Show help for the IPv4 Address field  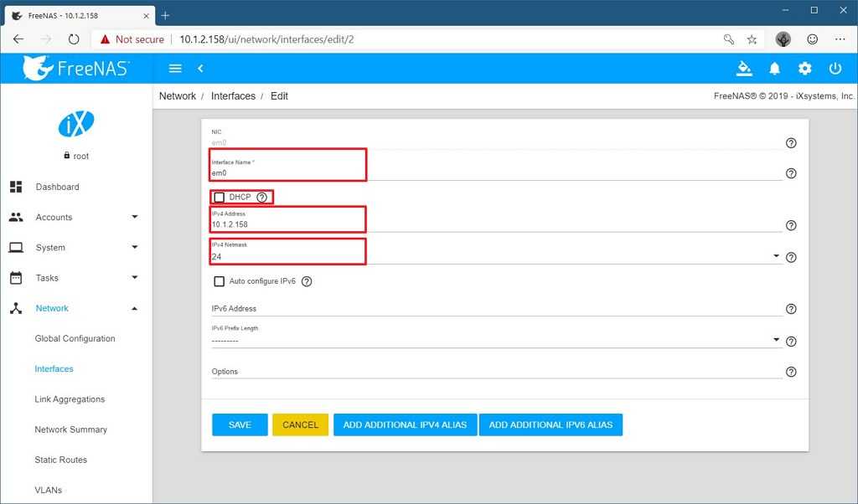tap(791, 225)
